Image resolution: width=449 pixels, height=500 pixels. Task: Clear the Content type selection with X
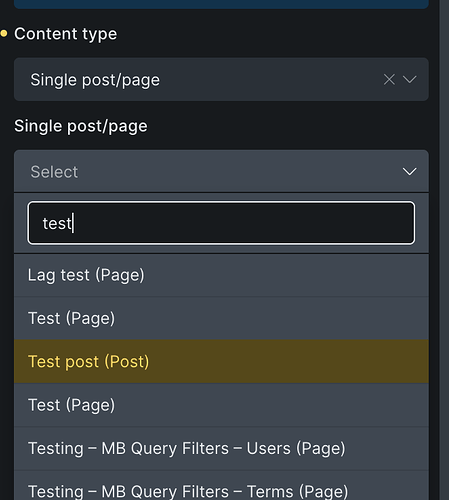pyautogui.click(x=389, y=80)
